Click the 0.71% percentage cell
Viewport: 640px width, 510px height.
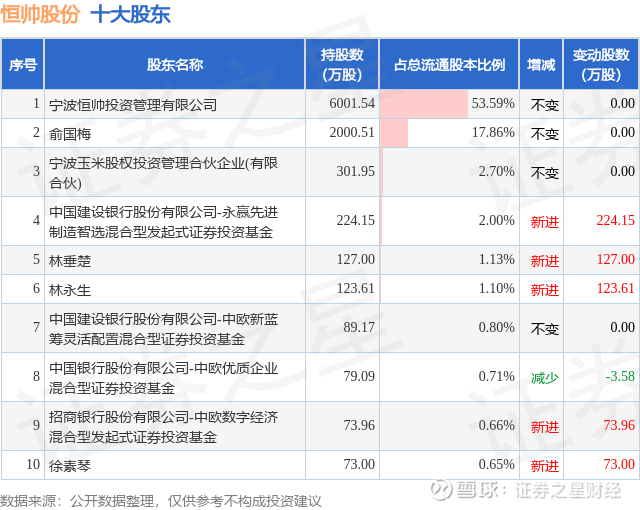tap(449, 377)
